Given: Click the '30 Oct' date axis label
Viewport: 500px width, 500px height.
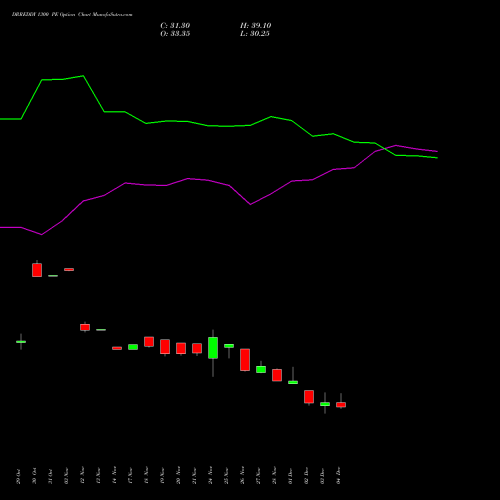Looking at the screenshot, I should click(34, 476).
